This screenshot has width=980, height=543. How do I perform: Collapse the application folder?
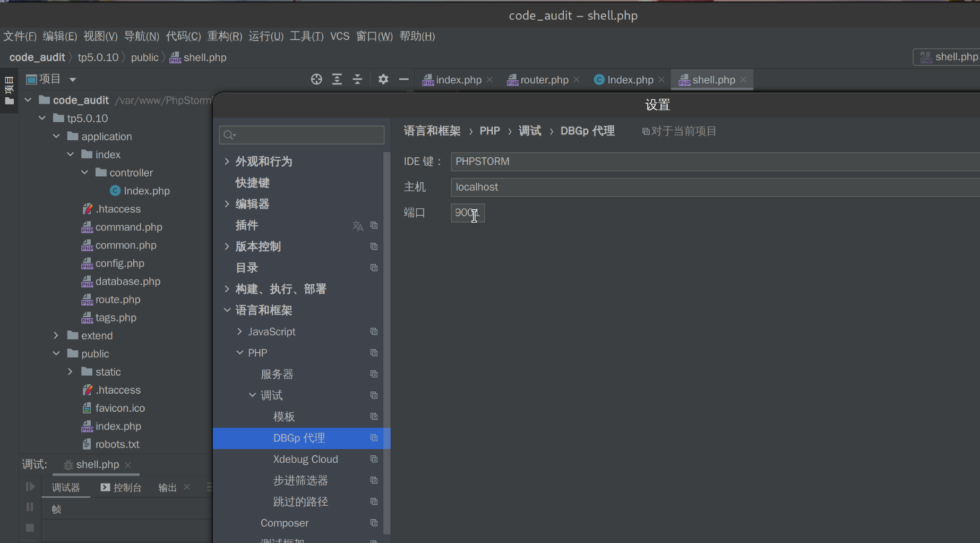56,136
